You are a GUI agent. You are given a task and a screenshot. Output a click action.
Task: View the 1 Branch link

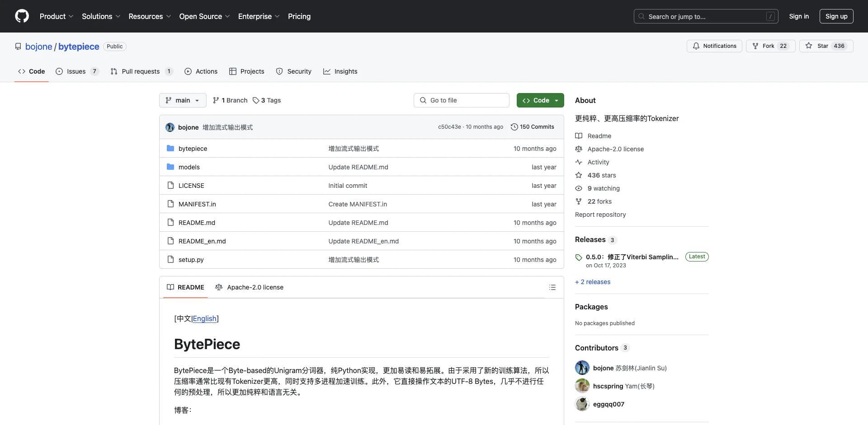(230, 100)
